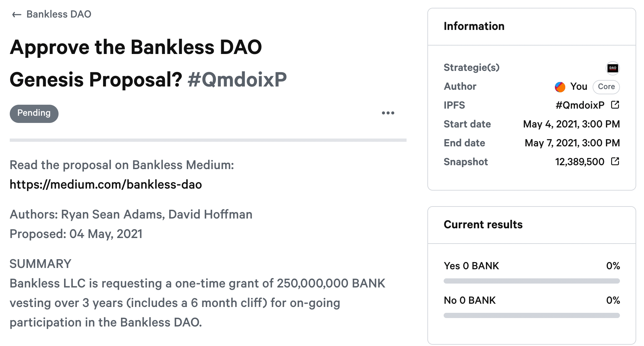The image size is (644, 346).
Task: Open the medium.com/bankless-dao link
Action: coord(106,185)
